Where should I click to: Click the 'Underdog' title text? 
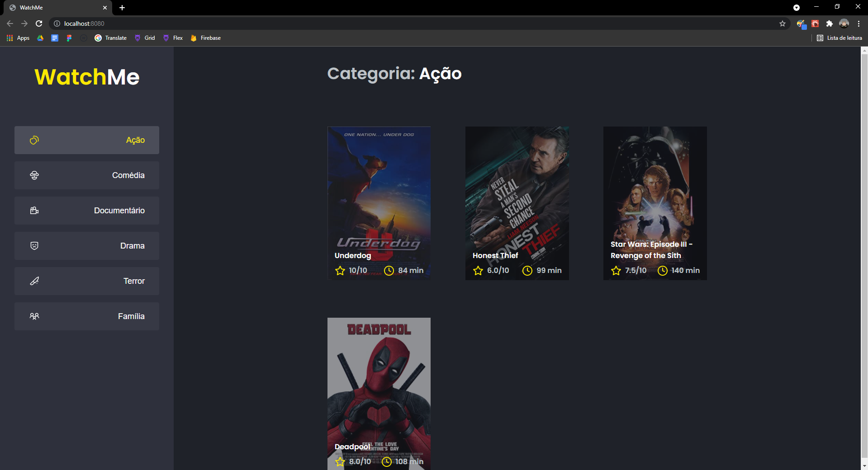[353, 255]
